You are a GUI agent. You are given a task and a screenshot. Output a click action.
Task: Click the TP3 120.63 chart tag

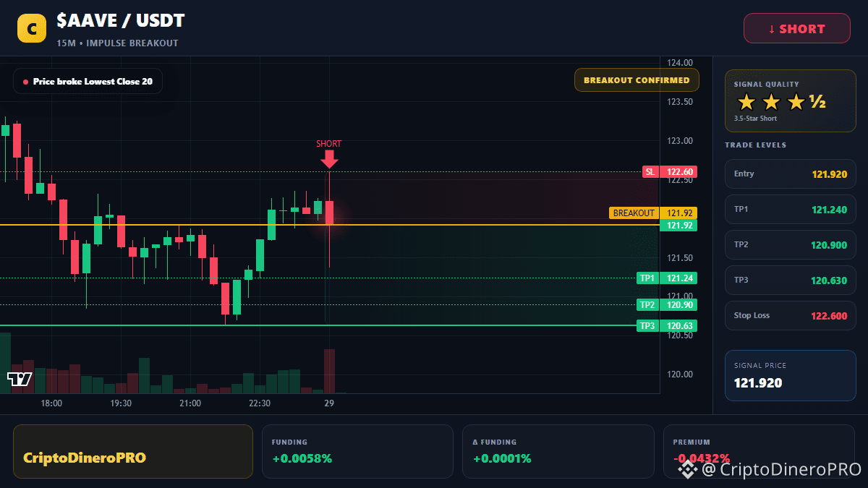[667, 326]
